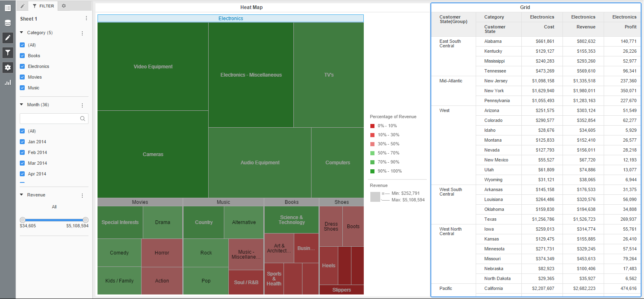Uncheck the Electronics category checkbox
The width and height of the screenshot is (644, 299).
[22, 66]
